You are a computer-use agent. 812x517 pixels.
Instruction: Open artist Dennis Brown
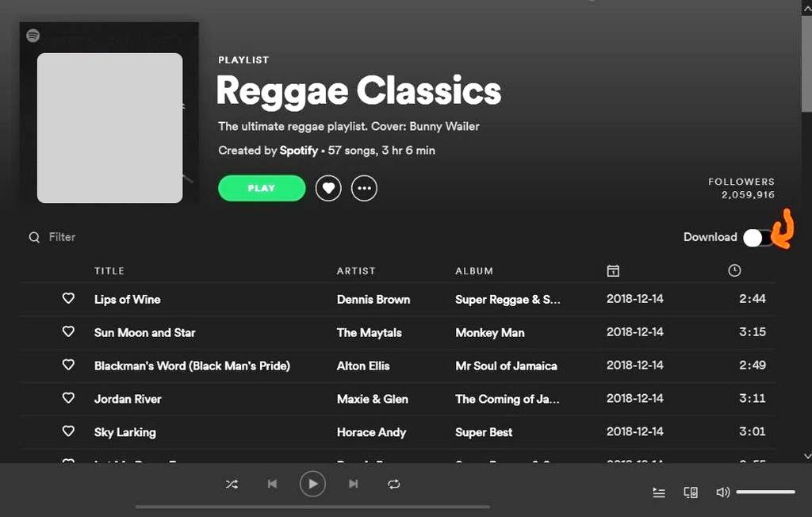(x=373, y=300)
